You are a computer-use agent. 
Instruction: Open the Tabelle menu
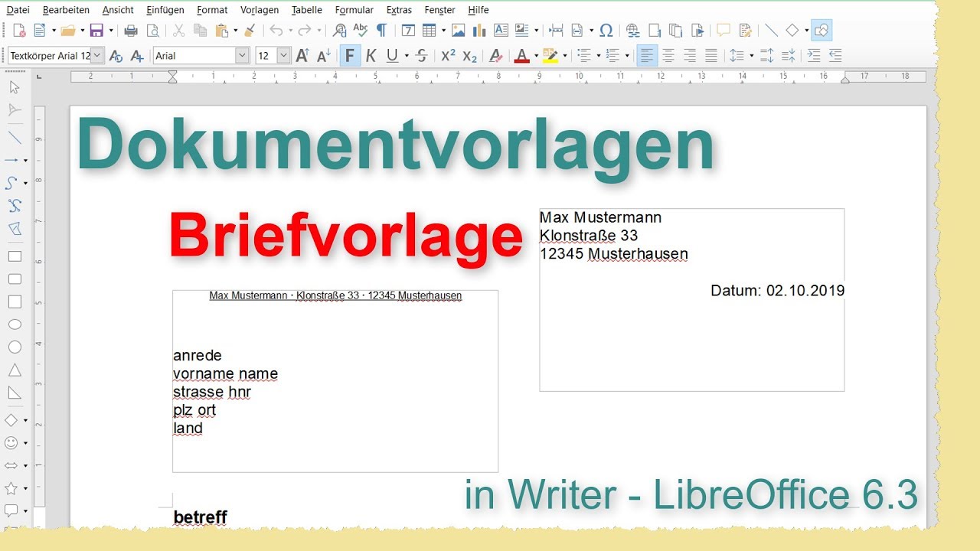pos(307,10)
